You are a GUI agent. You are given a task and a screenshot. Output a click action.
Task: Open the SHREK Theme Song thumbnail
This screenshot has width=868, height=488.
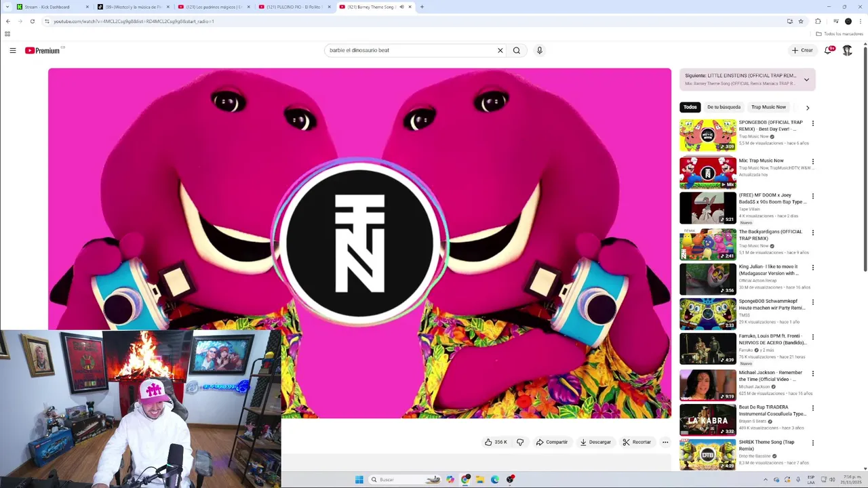pyautogui.click(x=708, y=454)
